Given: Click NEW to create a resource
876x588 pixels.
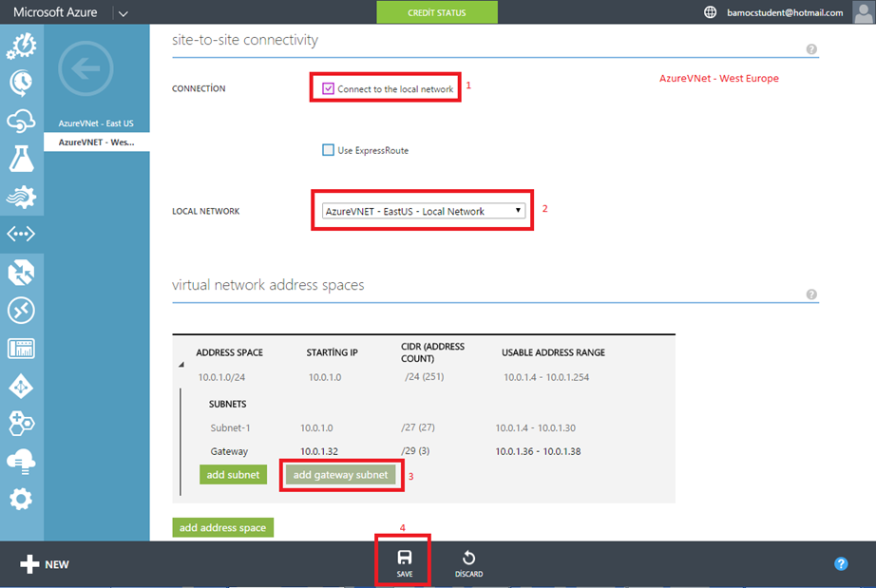Looking at the screenshot, I should coord(45,564).
